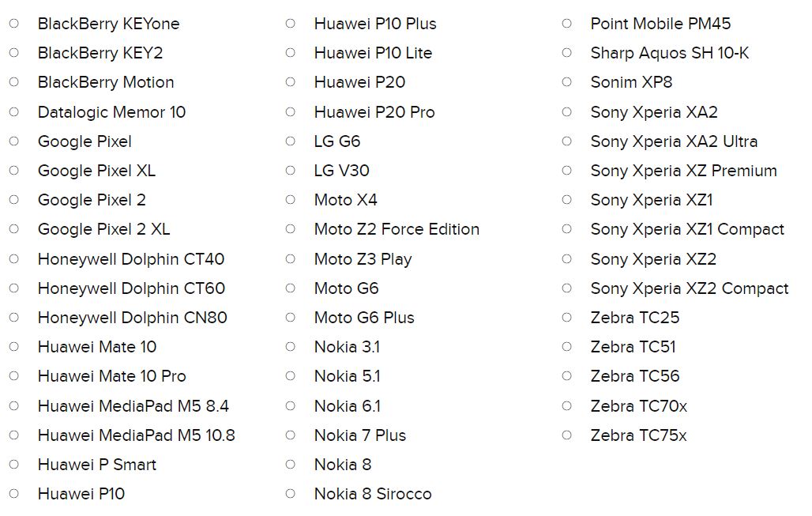
Task: Select the Point Mobile PM45 radio button
Action: (x=567, y=24)
